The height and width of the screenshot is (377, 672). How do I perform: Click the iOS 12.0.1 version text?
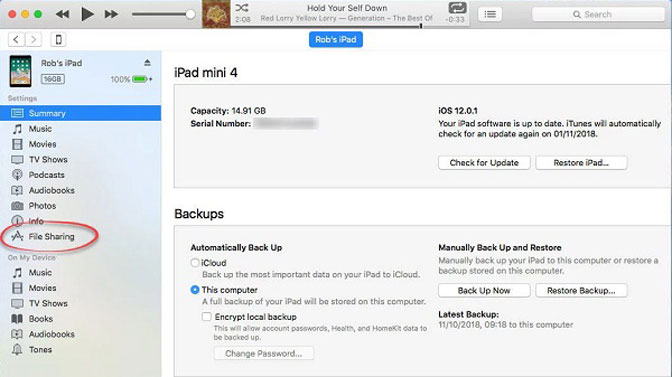coord(458,111)
